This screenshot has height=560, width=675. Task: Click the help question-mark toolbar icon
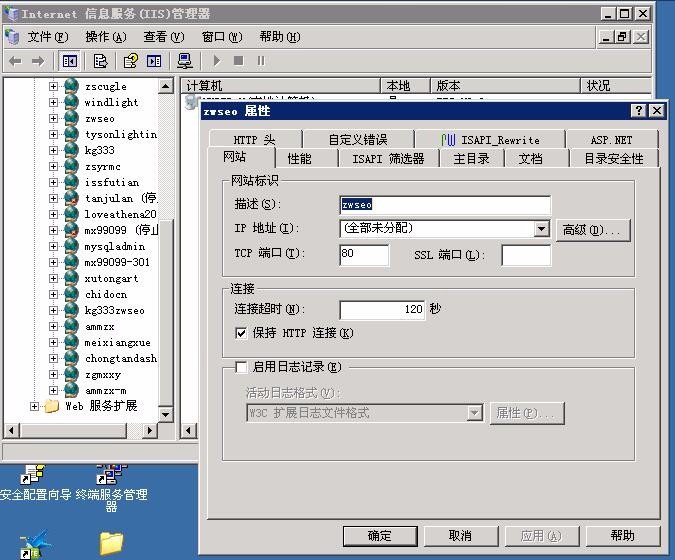(x=130, y=61)
